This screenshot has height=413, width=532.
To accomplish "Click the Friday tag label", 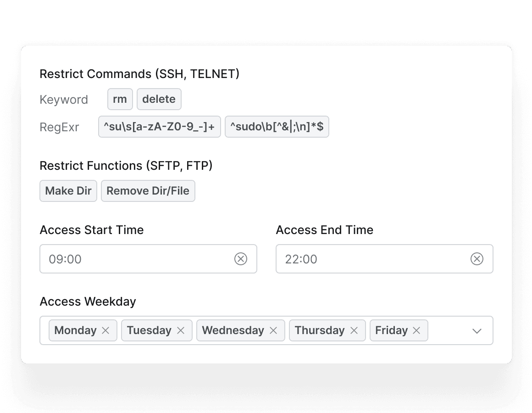I will click(x=391, y=330).
